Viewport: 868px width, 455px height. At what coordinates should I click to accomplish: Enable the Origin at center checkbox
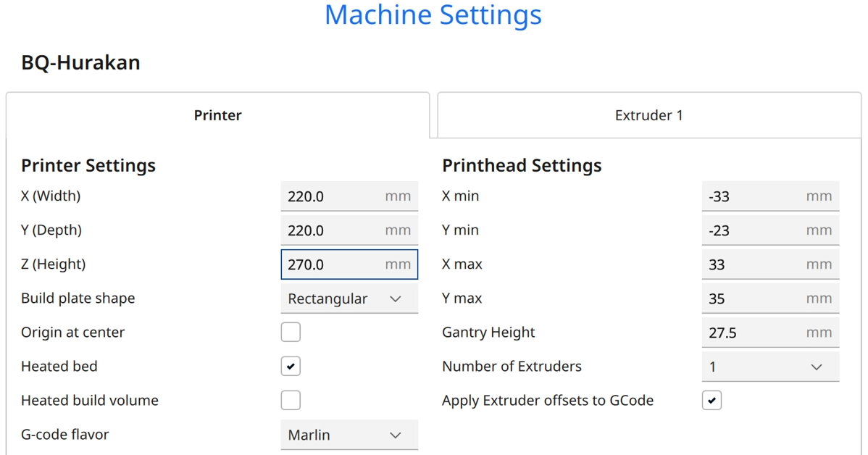point(291,333)
